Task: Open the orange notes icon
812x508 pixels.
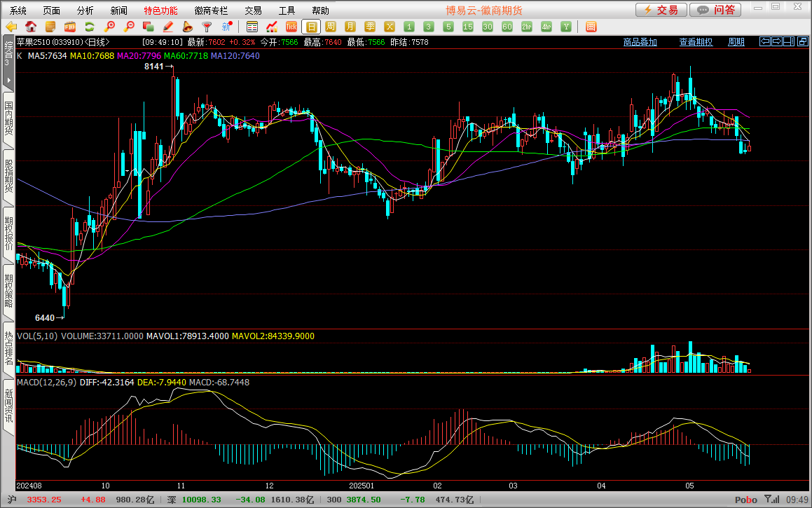Action: click(x=50, y=27)
